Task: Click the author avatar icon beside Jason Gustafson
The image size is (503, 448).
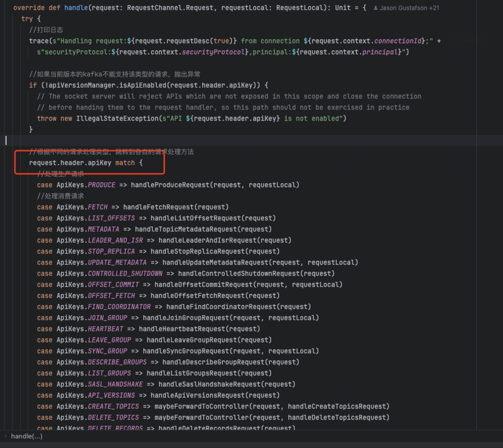Action: [375, 8]
